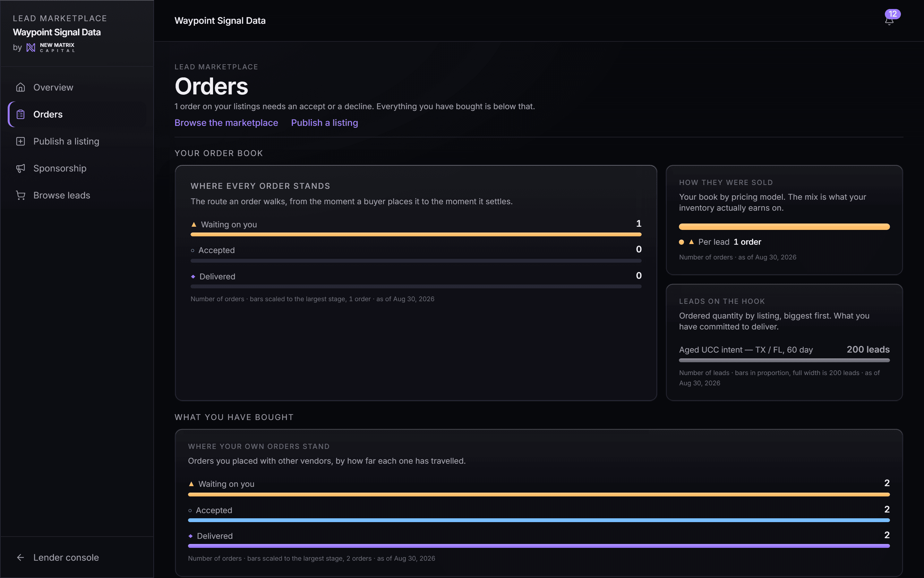The image size is (924, 578).
Task: Click the order book Delivered empty bar
Action: point(416,286)
